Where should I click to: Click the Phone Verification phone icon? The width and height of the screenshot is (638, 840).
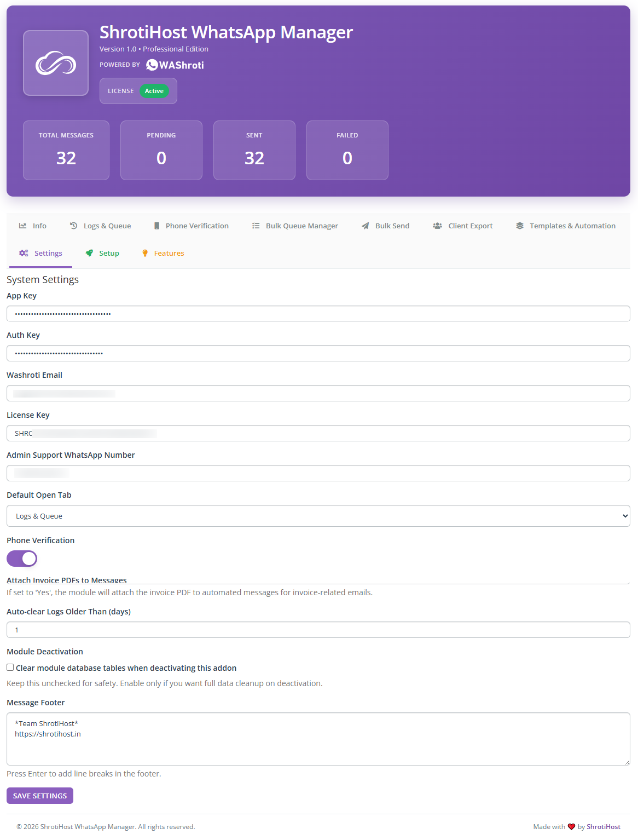[156, 225]
